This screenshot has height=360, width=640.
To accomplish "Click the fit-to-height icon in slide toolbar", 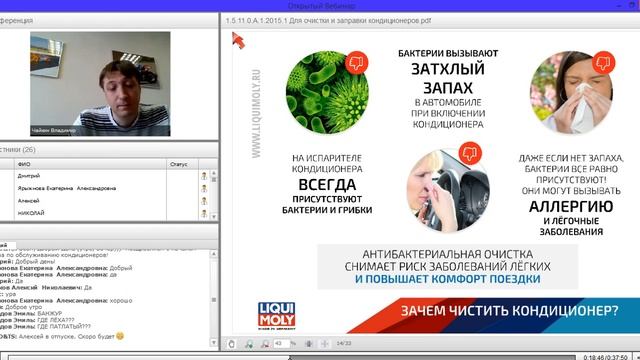I will 309,344.
